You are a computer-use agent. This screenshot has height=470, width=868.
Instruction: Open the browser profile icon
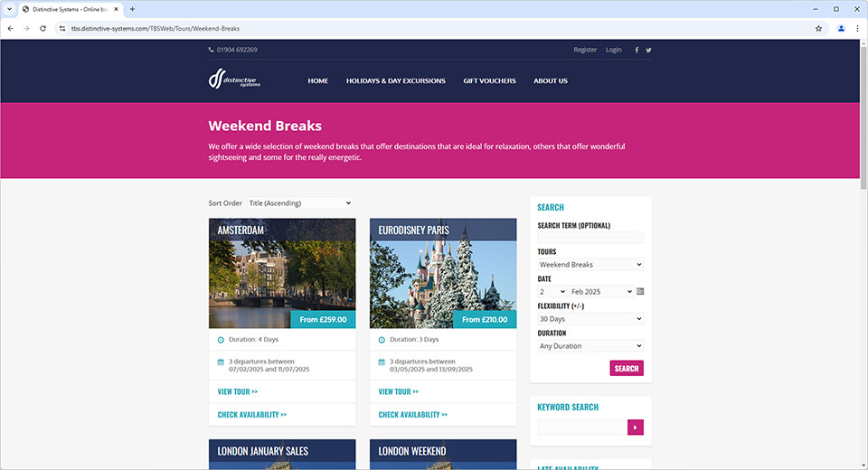coord(841,28)
